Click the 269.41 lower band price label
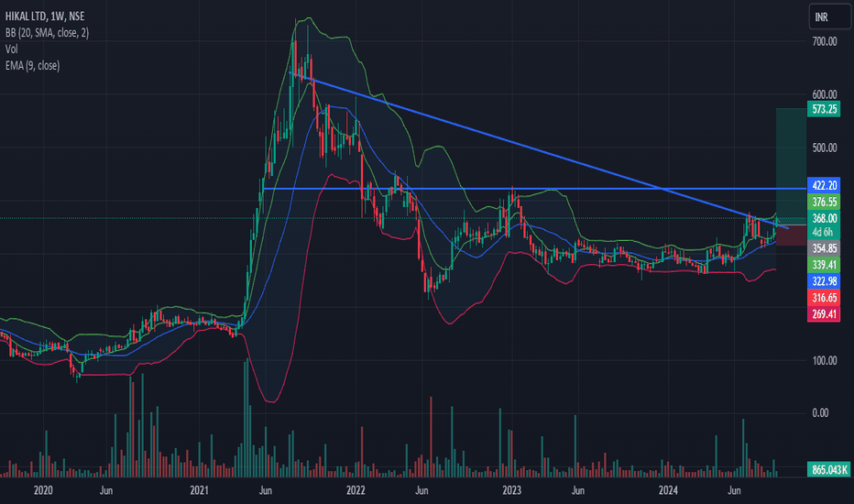 [824, 313]
